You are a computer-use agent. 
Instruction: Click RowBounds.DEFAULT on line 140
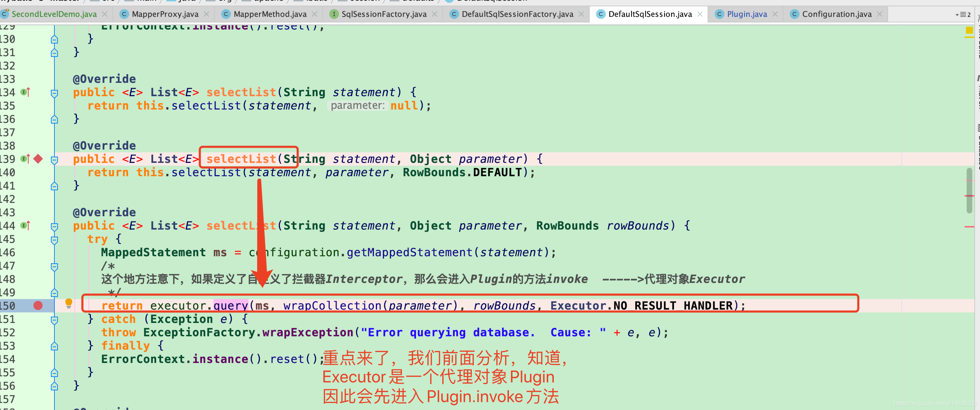462,172
